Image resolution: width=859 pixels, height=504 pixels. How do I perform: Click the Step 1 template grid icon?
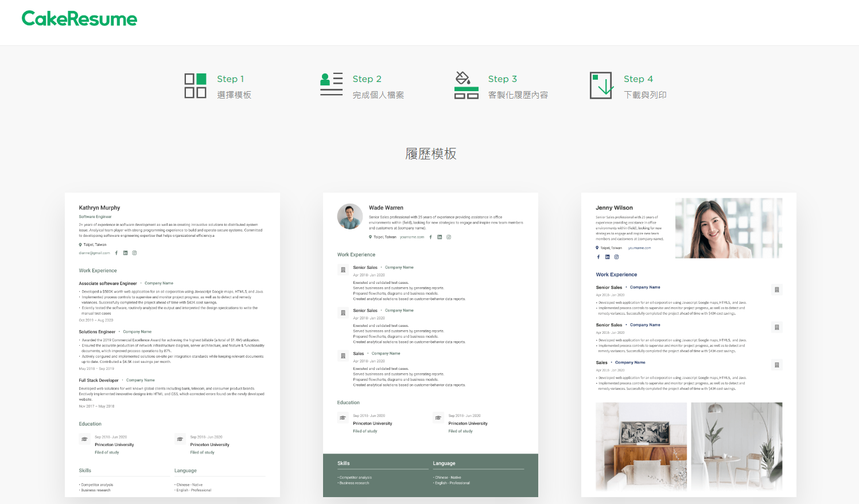pyautogui.click(x=195, y=86)
